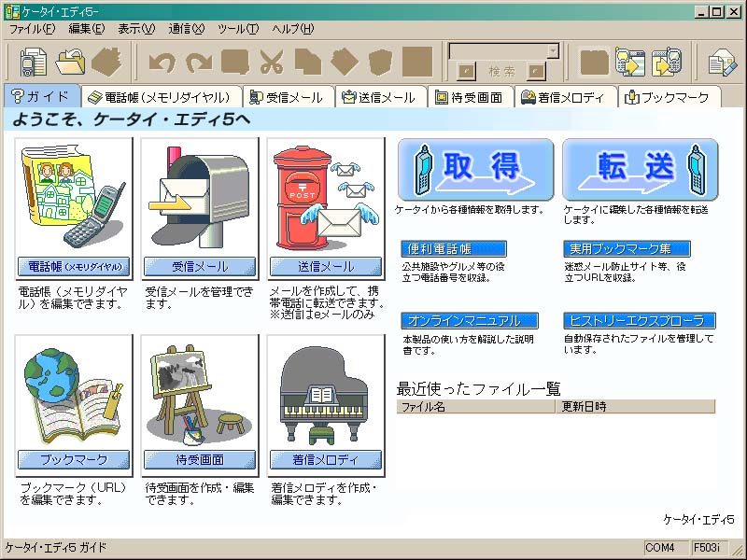
Task: Open the ファイル(F) menu
Action: coord(33,29)
